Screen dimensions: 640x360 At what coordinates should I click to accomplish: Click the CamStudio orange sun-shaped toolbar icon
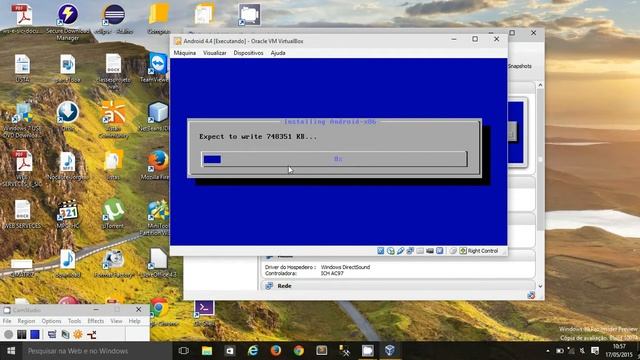point(78,335)
